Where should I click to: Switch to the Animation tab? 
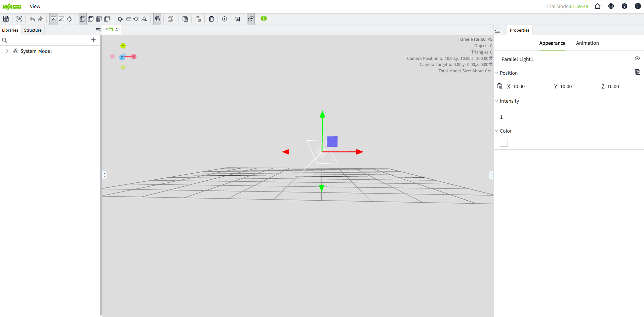point(587,43)
